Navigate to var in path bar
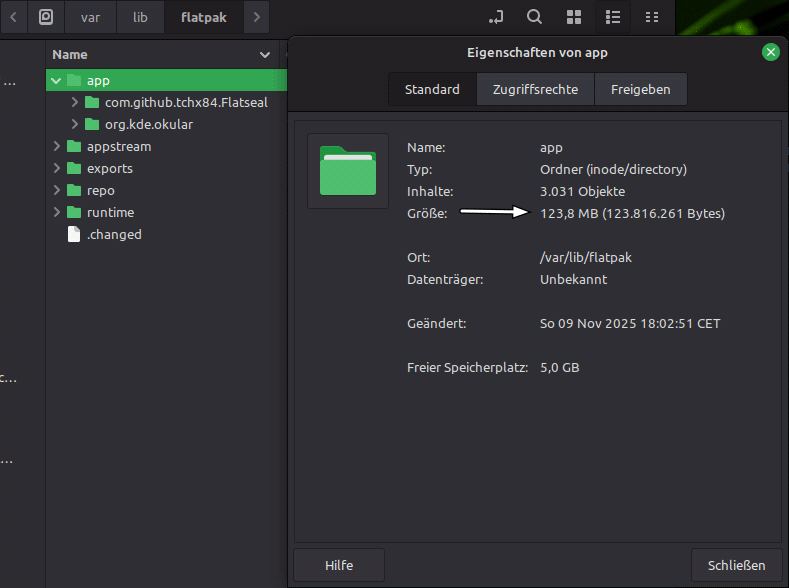 [x=91, y=17]
